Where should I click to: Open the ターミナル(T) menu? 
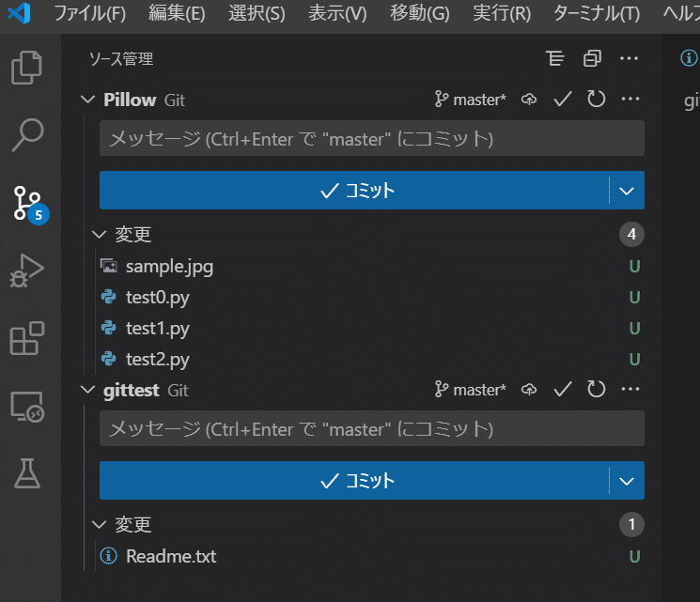pyautogui.click(x=597, y=13)
